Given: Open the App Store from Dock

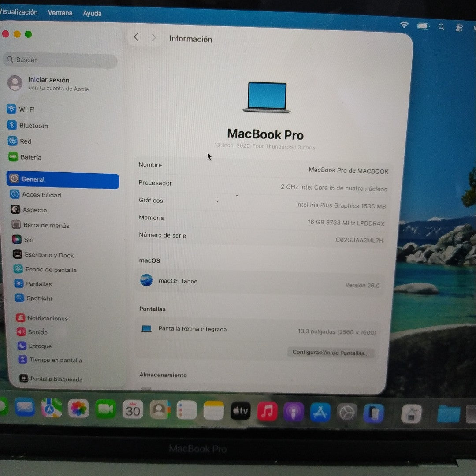Looking at the screenshot, I should coord(320,412).
